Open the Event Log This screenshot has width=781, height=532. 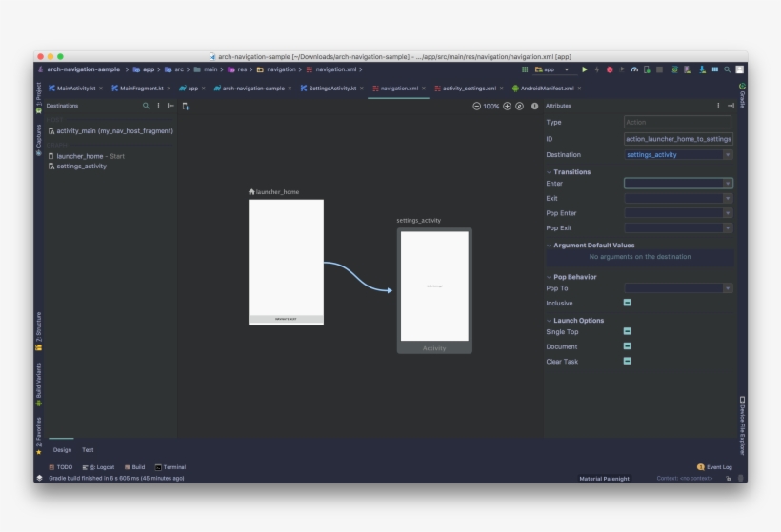714,467
